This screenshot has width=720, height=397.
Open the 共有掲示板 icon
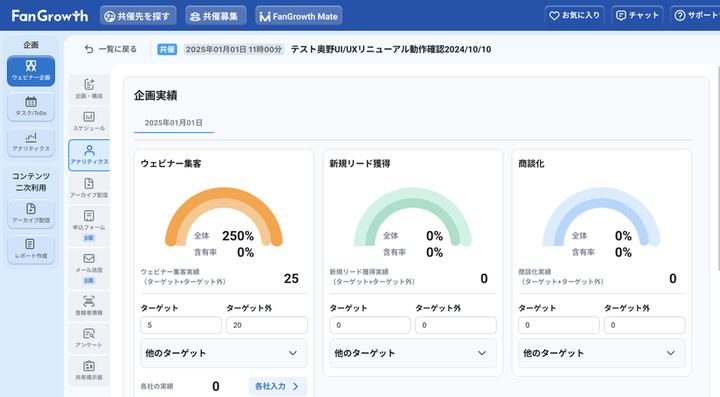tap(89, 370)
